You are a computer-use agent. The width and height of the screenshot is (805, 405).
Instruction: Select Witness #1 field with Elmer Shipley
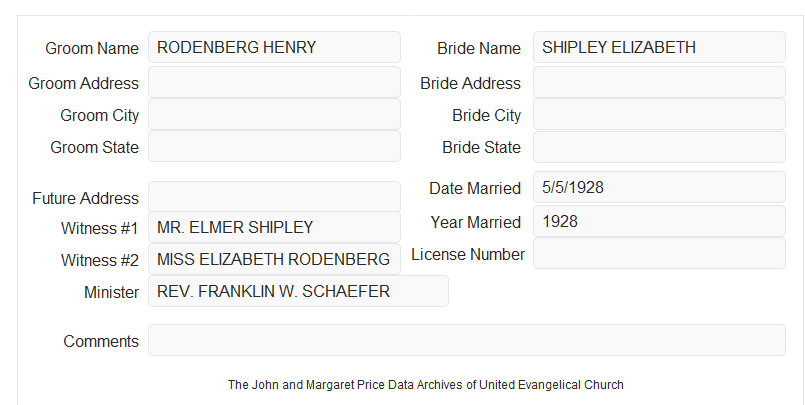click(x=274, y=227)
